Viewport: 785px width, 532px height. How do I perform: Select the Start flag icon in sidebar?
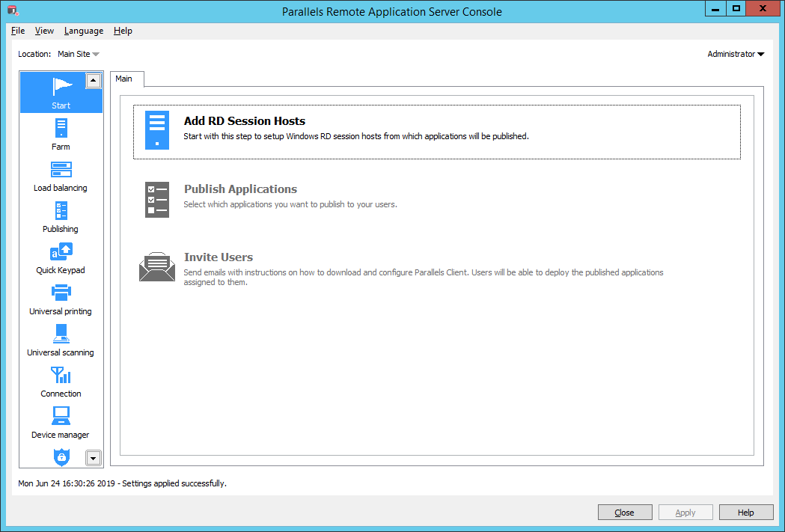(62, 87)
